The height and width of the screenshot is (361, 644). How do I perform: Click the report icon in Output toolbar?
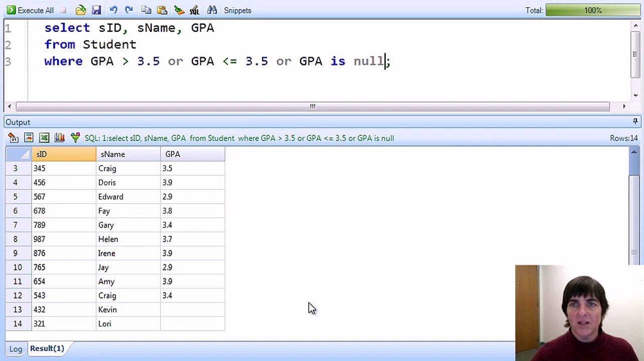point(29,138)
